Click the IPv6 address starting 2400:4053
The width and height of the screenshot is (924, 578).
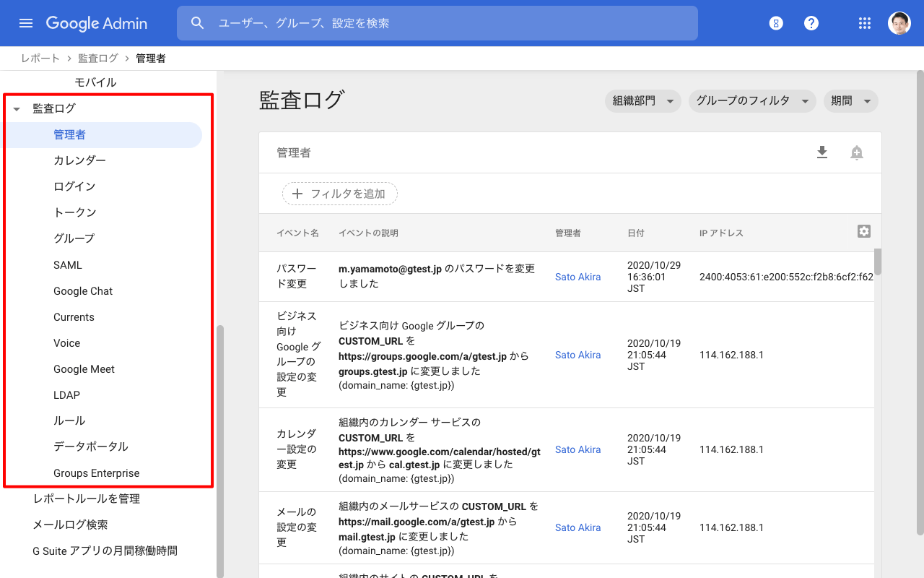pyautogui.click(x=786, y=277)
